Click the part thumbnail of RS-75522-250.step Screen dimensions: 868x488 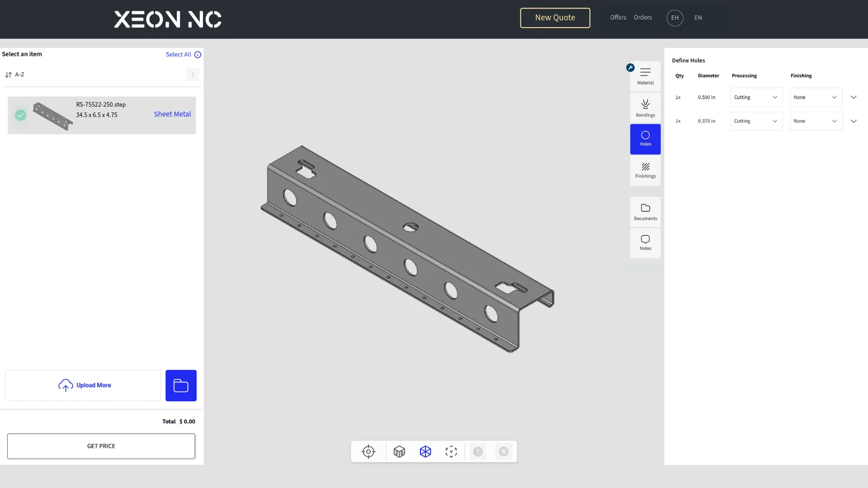click(53, 116)
